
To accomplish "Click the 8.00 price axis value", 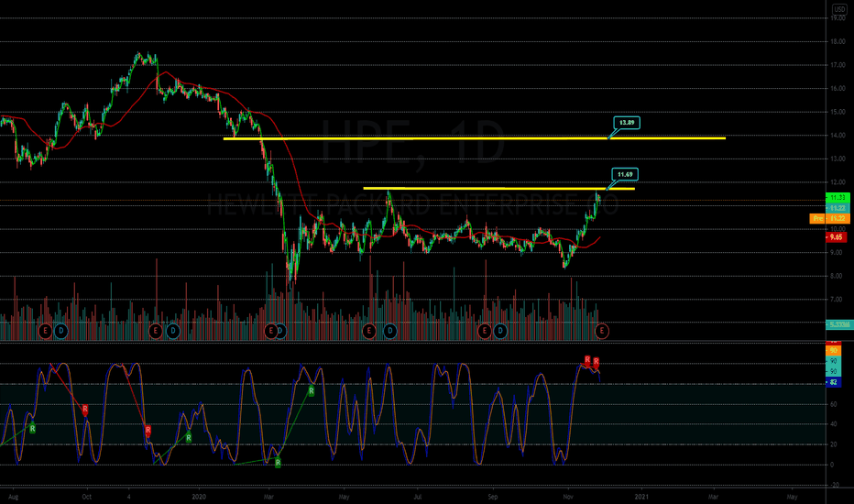I will (837, 276).
